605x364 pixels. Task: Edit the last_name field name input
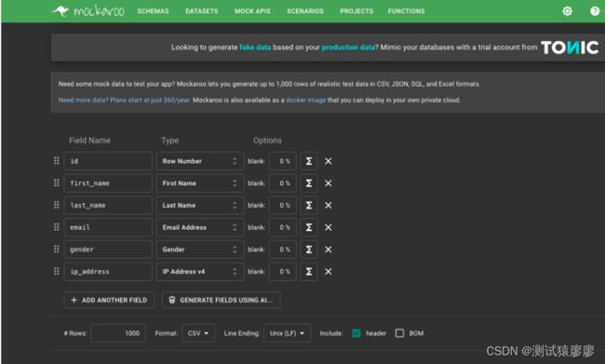click(108, 206)
